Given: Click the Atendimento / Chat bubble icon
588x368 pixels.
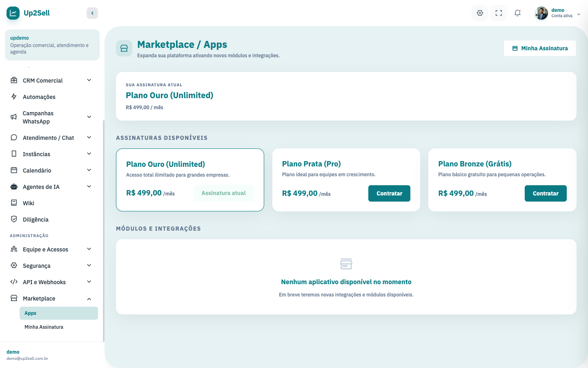Looking at the screenshot, I should (14, 137).
